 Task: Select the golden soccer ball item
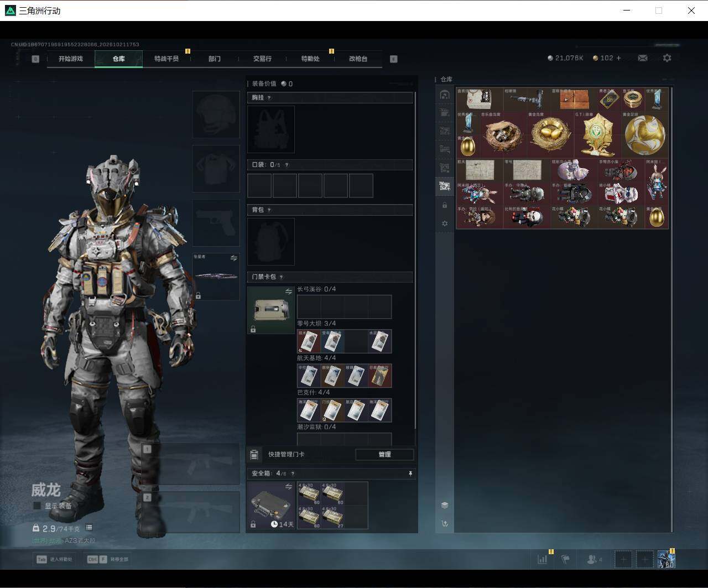(x=645, y=135)
